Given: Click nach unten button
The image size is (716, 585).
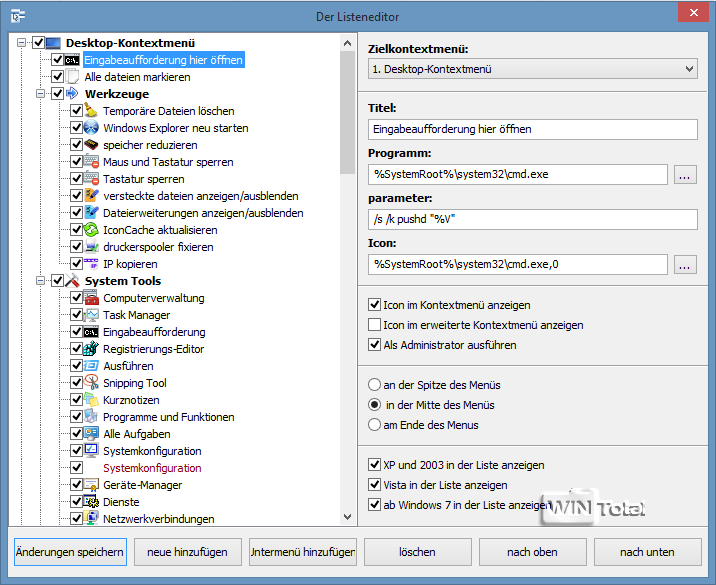Looking at the screenshot, I should (x=648, y=552).
